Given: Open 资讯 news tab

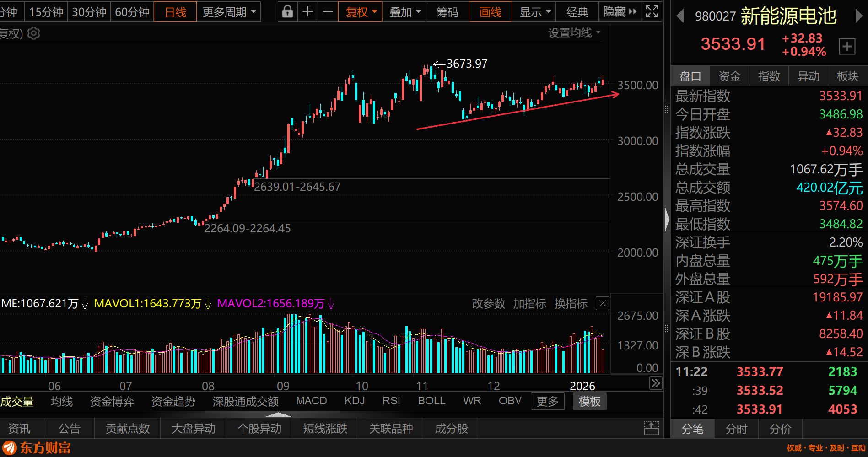Looking at the screenshot, I should tap(19, 429).
